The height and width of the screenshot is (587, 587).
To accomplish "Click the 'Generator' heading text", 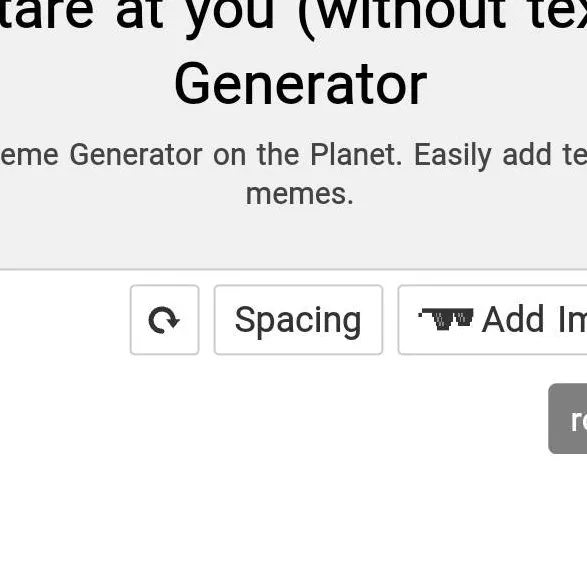I will coord(300,84).
